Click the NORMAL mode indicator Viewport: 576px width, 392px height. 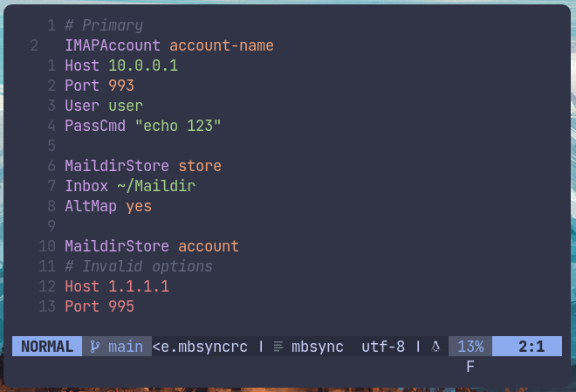pos(47,347)
